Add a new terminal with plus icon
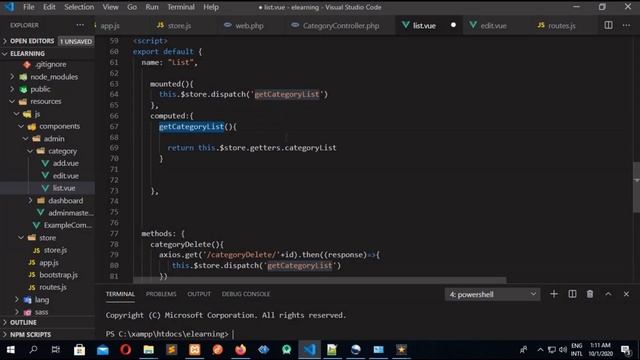 (553, 294)
